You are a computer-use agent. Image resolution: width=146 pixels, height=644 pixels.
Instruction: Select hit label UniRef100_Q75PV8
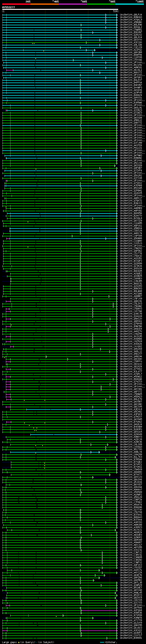click(x=131, y=324)
